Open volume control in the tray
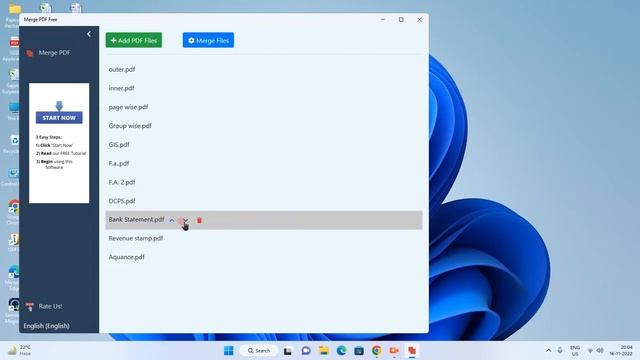This screenshot has width=640, height=360. tap(600, 351)
